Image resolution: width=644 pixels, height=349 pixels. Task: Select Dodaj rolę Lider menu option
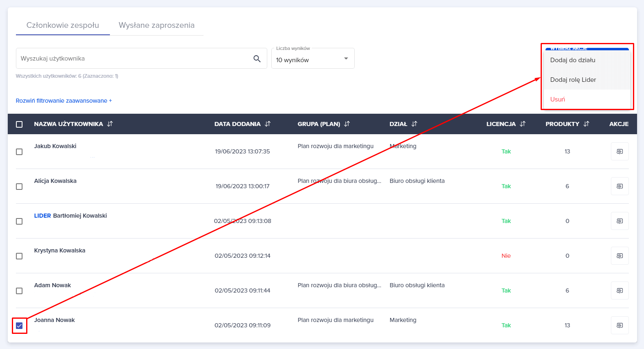pos(573,80)
